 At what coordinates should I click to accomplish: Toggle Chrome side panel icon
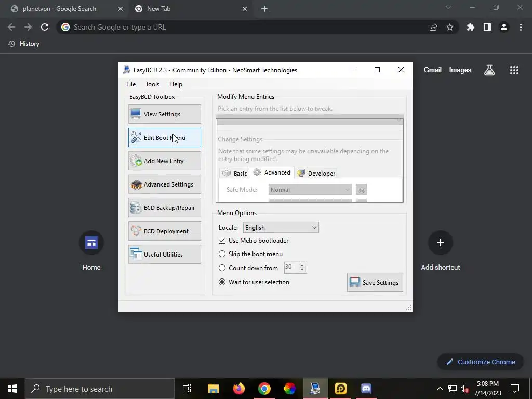point(487,27)
